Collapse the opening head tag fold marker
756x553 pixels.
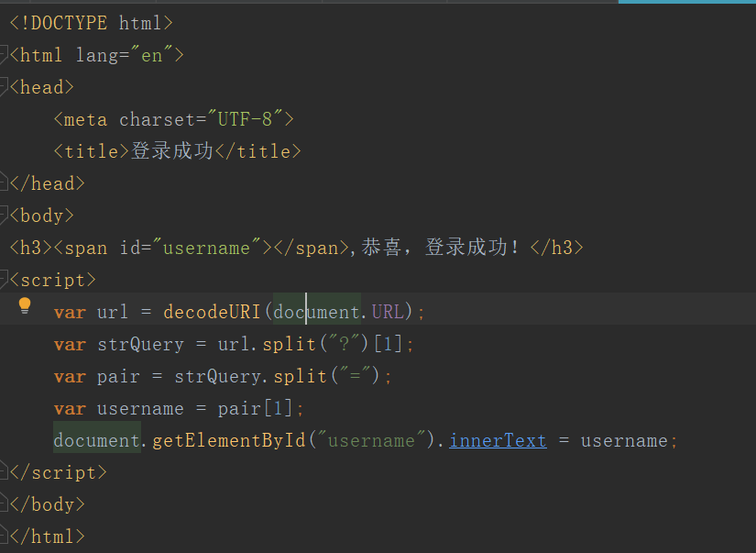tap(4, 86)
